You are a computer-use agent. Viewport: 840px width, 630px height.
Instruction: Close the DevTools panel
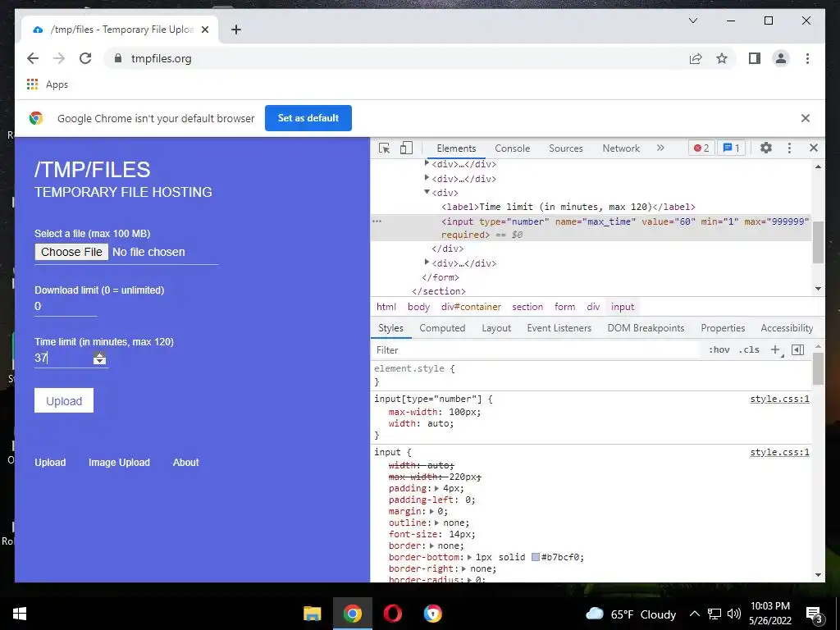coord(813,148)
